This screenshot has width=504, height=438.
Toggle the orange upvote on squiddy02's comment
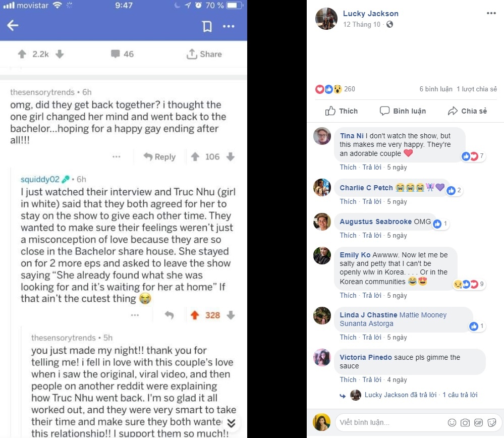[195, 315]
